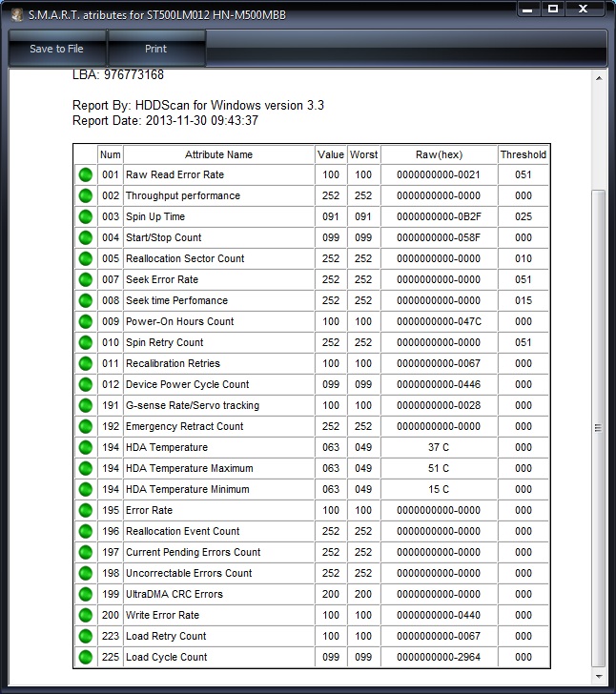Click green status icon for Throughput performance
Screen dimensions: 616x694
pos(86,195)
